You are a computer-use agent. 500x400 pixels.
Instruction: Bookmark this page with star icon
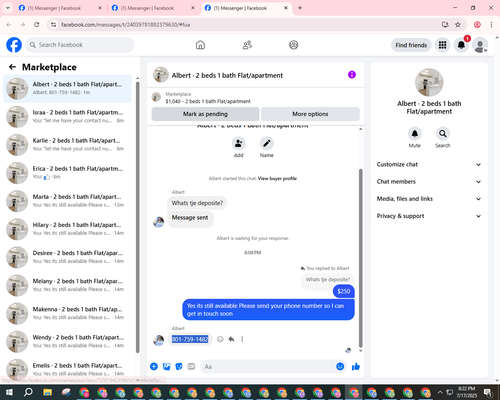458,25
